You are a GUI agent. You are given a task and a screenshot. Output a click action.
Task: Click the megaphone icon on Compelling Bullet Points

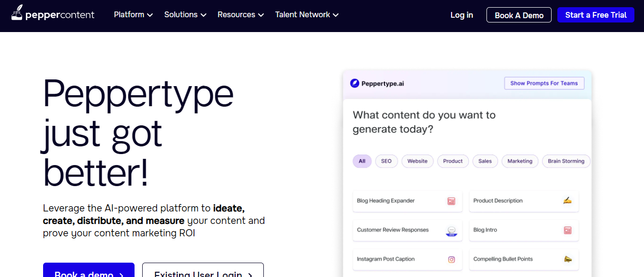[567, 259]
